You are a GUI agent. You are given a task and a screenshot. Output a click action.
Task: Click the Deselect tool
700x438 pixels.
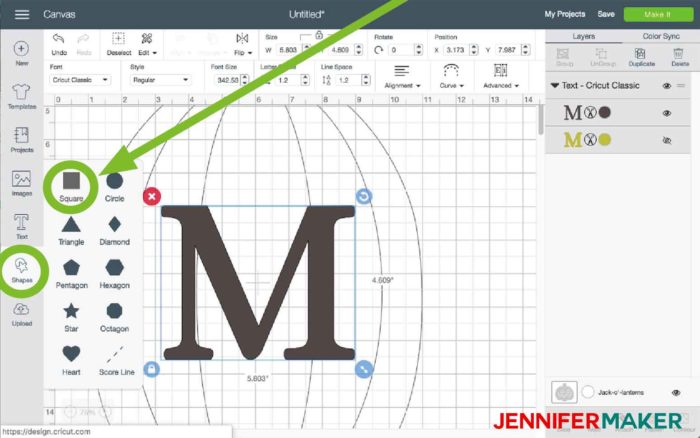tap(118, 44)
